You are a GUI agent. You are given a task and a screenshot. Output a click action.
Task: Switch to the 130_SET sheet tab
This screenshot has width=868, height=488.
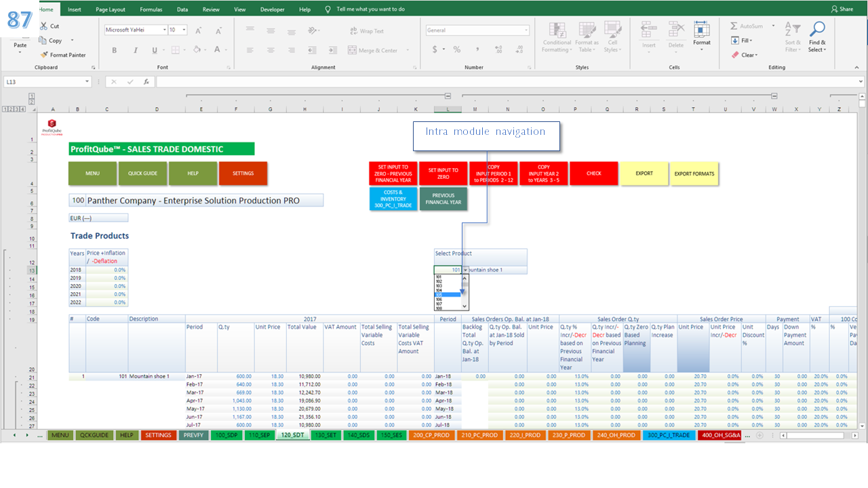[x=326, y=435]
